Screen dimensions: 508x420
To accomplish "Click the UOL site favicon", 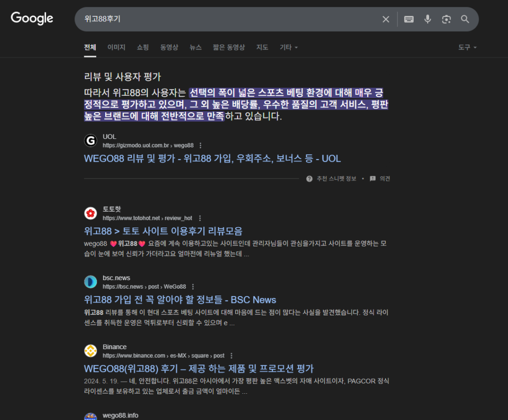I will [90, 140].
